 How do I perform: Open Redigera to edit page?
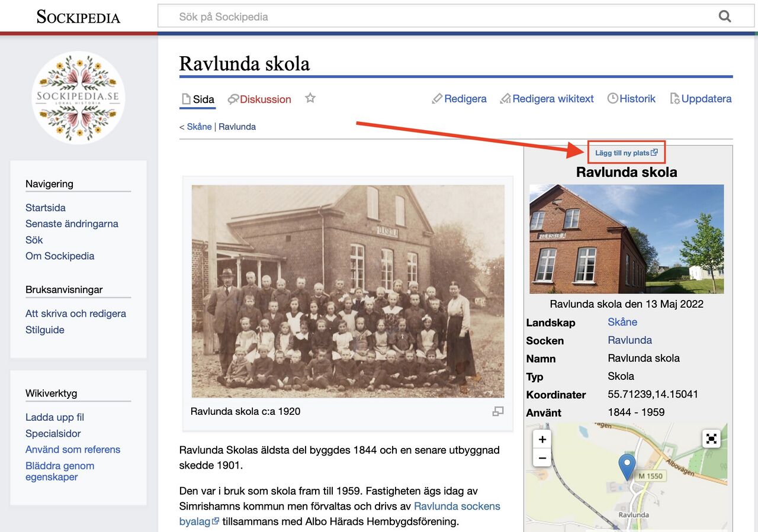tap(460, 99)
